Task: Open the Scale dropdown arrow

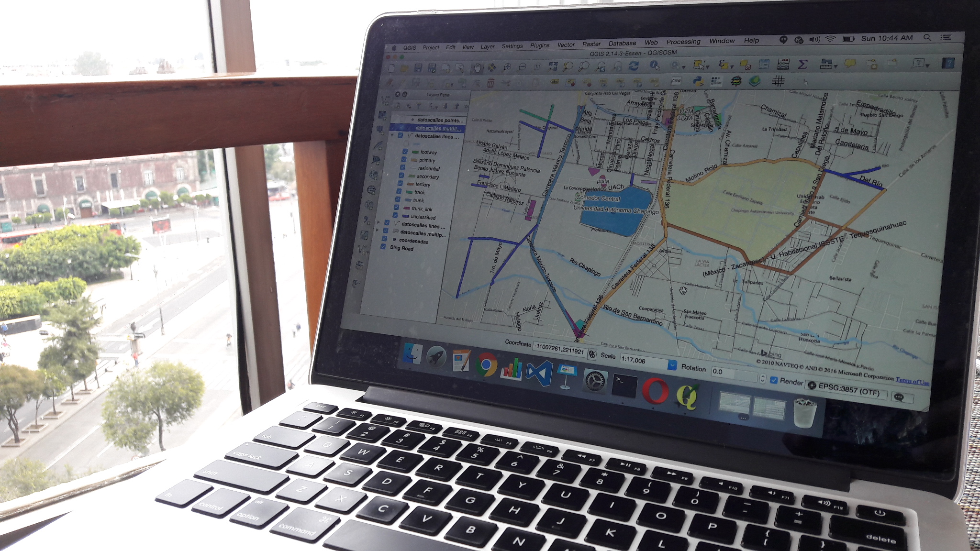Action: (672, 365)
